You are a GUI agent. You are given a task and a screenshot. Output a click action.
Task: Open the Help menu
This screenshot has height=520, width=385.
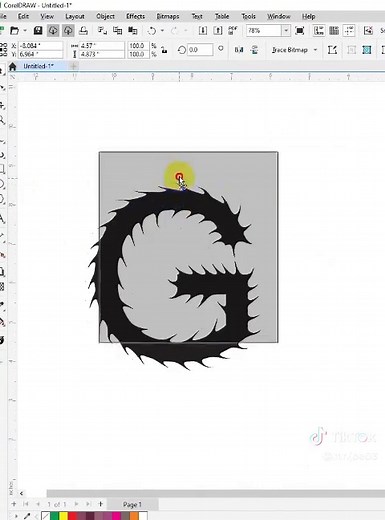308,16
